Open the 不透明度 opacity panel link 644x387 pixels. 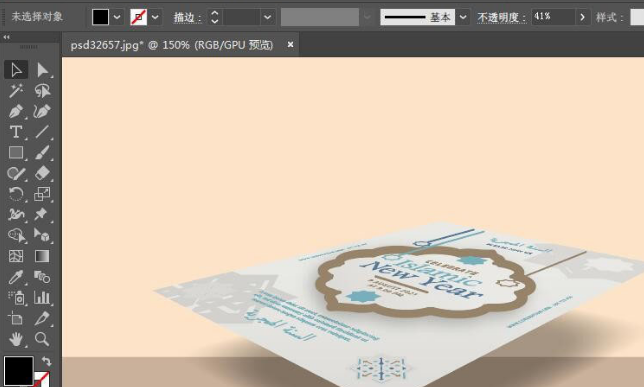[501, 17]
